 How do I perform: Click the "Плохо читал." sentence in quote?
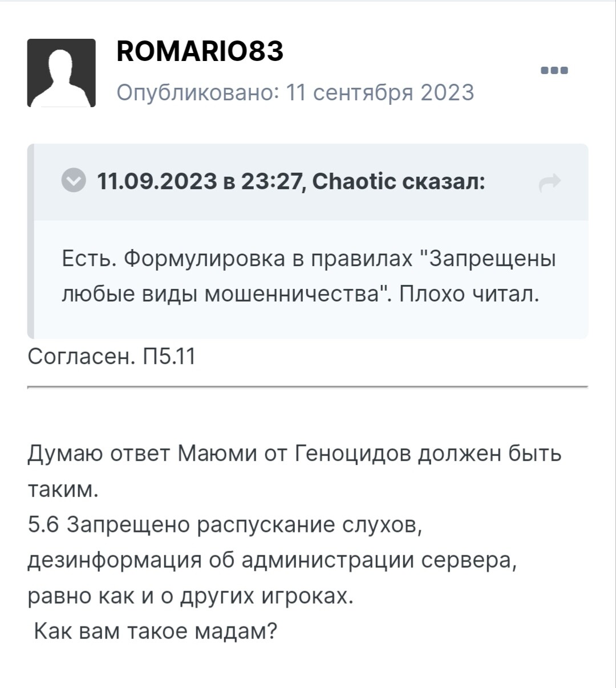pyautogui.click(x=468, y=294)
